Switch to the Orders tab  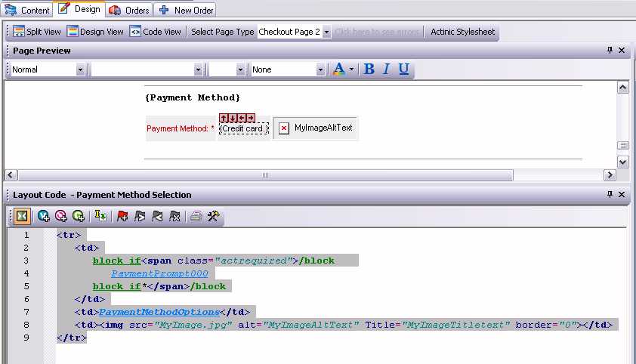(129, 10)
